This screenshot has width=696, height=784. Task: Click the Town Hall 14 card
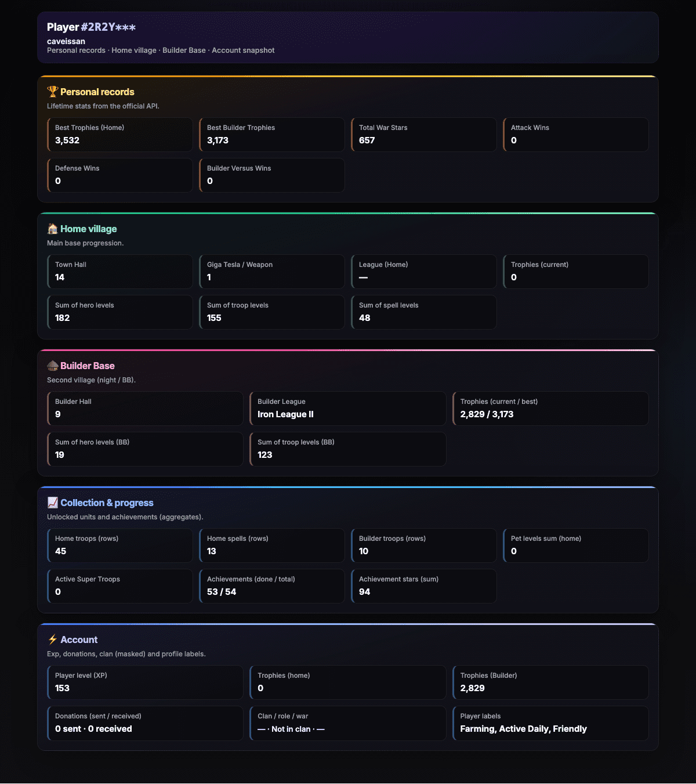pos(120,272)
